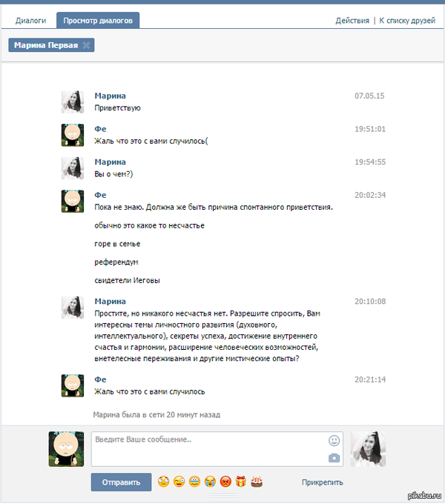
Task: Insert the crying face emoji
Action: coord(210,483)
